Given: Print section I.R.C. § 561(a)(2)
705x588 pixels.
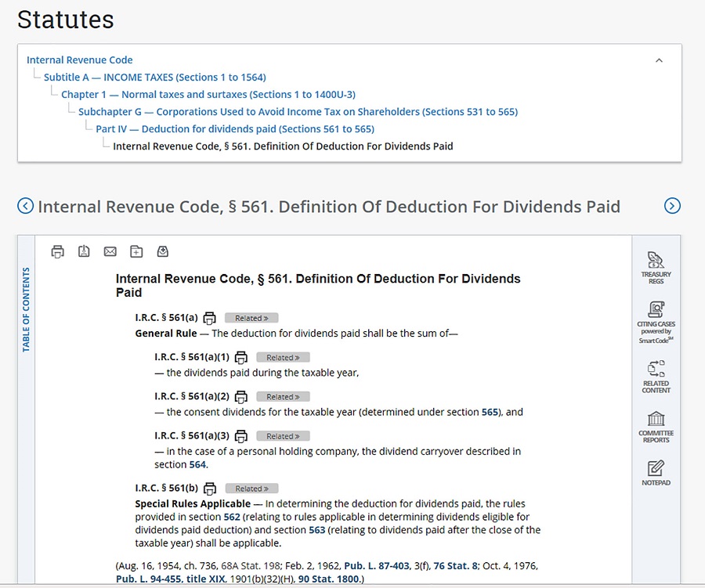Looking at the screenshot, I should pos(241,397).
